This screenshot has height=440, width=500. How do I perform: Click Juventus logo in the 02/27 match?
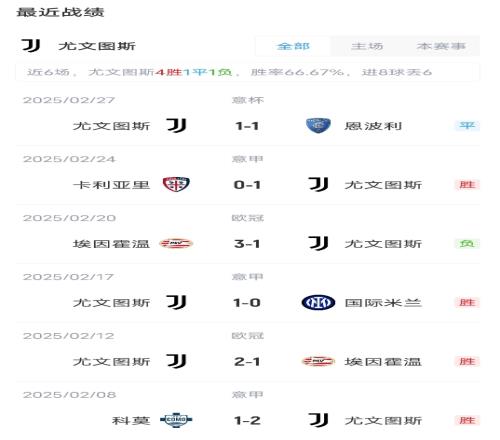176,126
